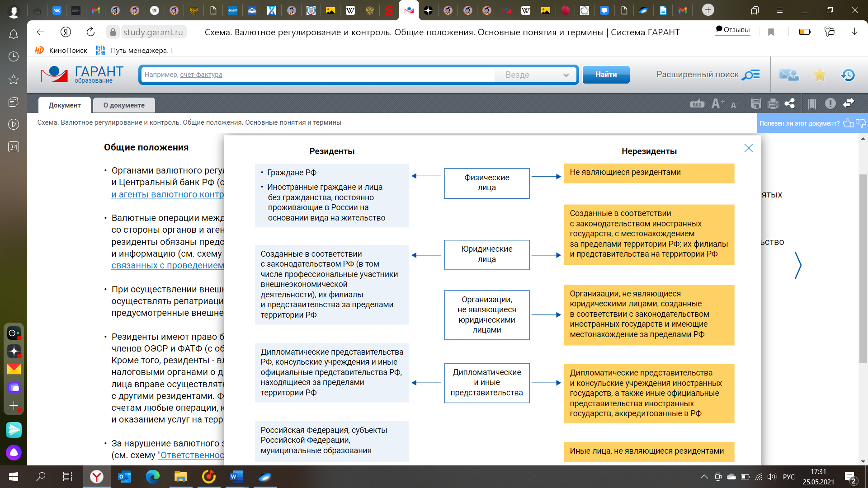Open the Alice assistant purple icon

pyautogui.click(x=14, y=452)
